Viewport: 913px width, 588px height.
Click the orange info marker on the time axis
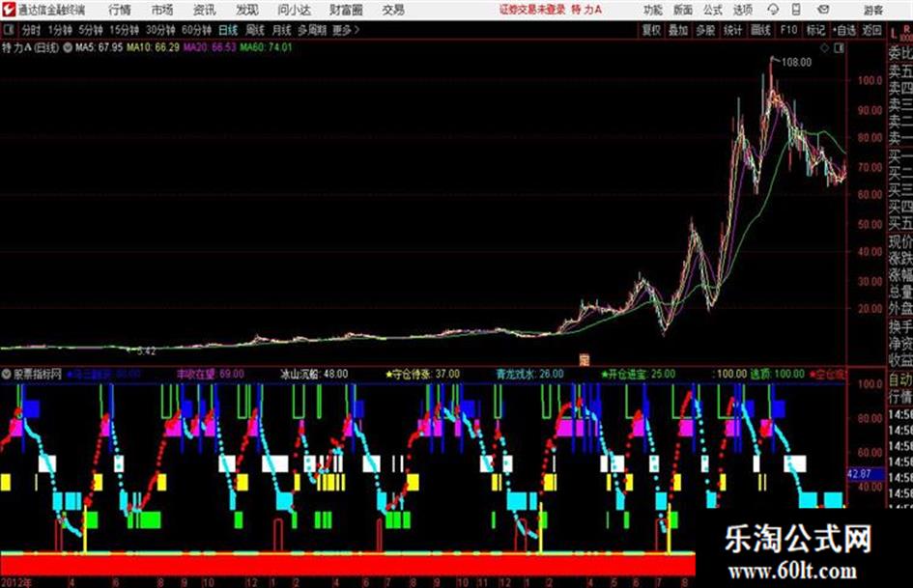pyautogui.click(x=584, y=360)
